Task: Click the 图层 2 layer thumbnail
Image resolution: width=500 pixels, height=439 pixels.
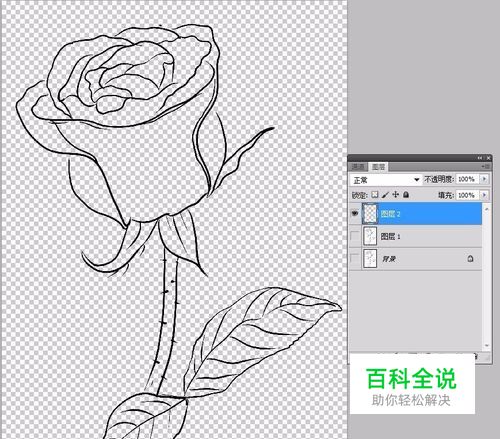Action: click(x=370, y=213)
